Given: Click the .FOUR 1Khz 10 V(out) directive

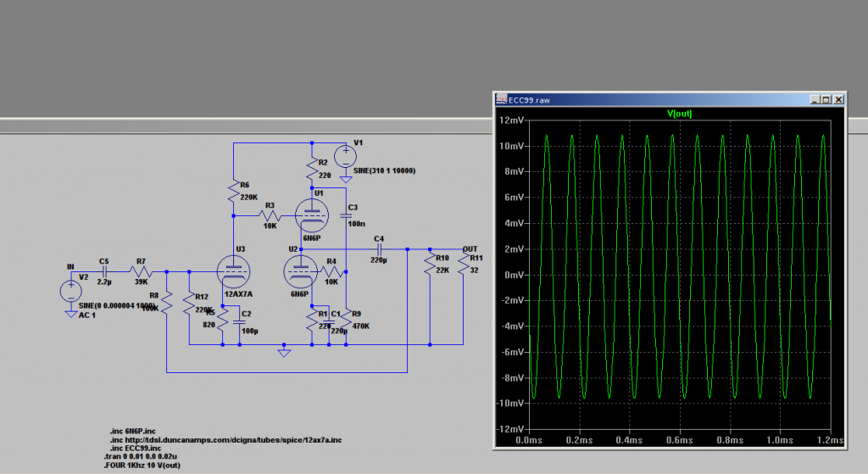Looking at the screenshot, I should (x=142, y=466).
